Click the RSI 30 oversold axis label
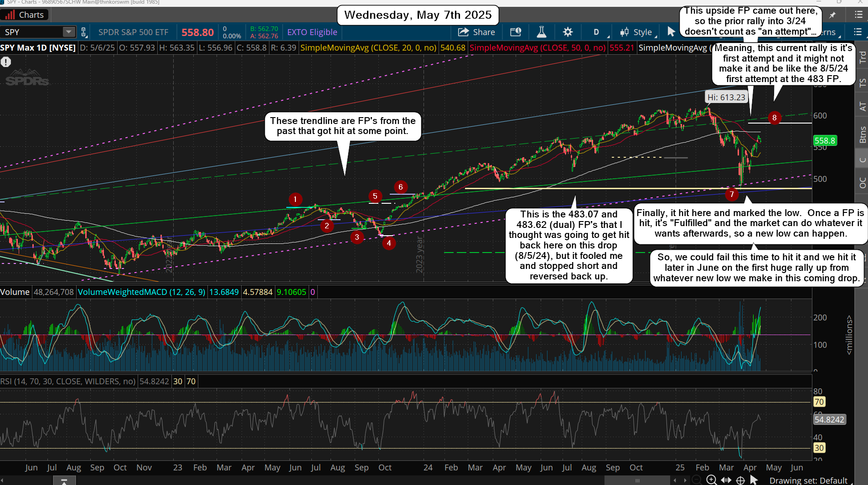868x485 pixels. (x=819, y=448)
